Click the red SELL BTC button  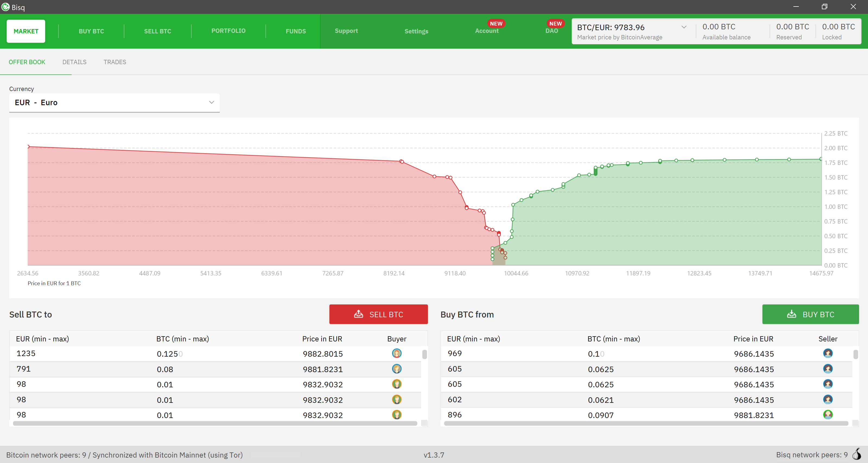pos(379,314)
